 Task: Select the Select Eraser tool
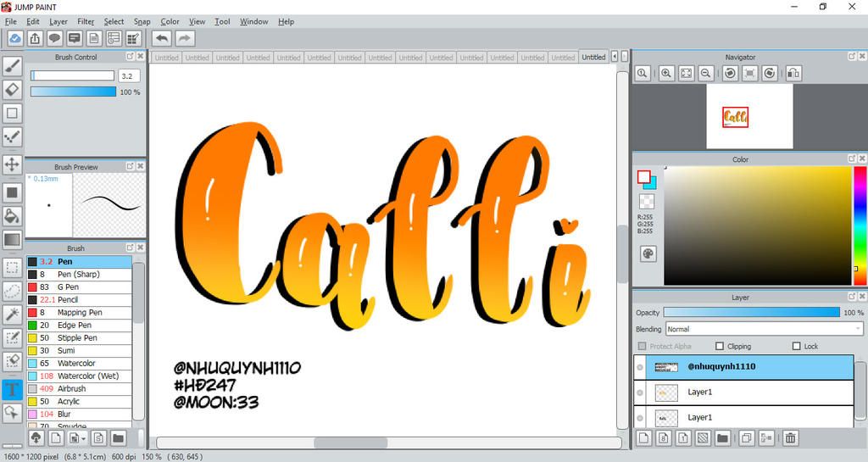(x=12, y=361)
